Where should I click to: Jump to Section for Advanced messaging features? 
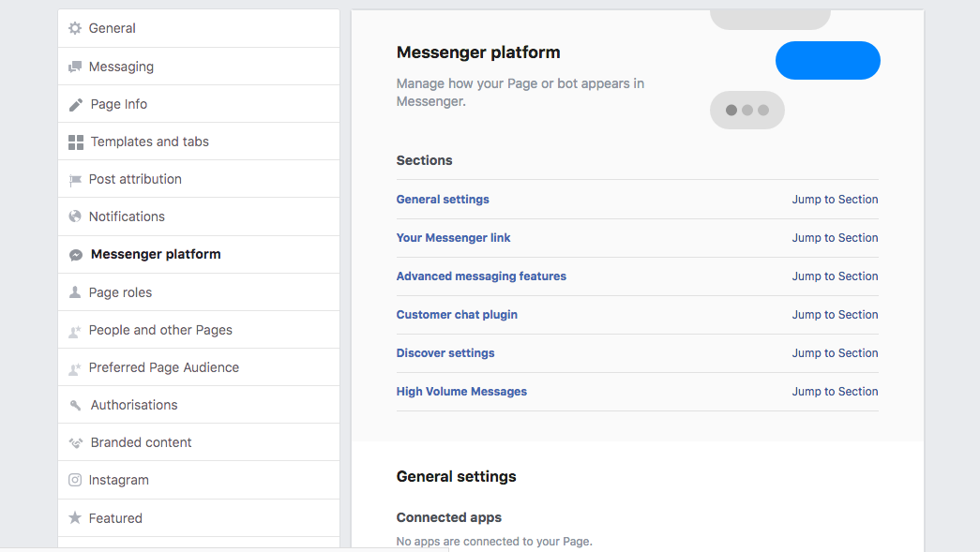tap(835, 276)
